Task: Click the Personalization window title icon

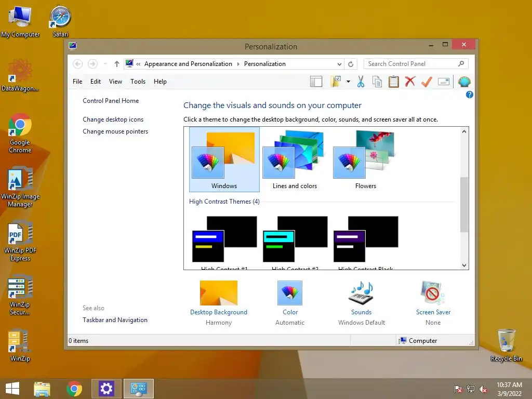Action: click(x=73, y=46)
